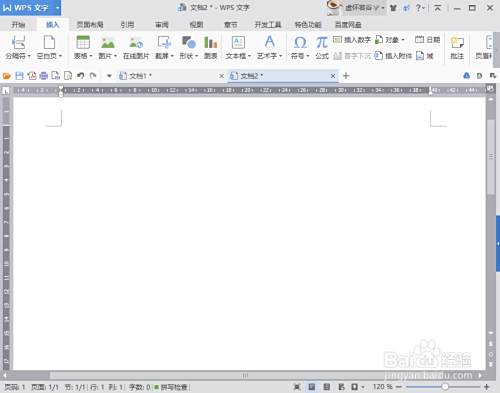Expand the 表格 dropdown arrow

tap(91, 56)
